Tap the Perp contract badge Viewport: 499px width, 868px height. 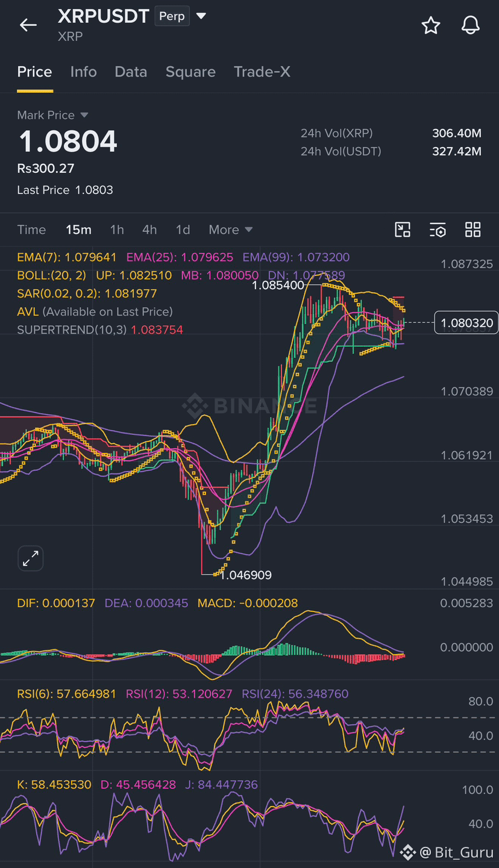(x=172, y=16)
